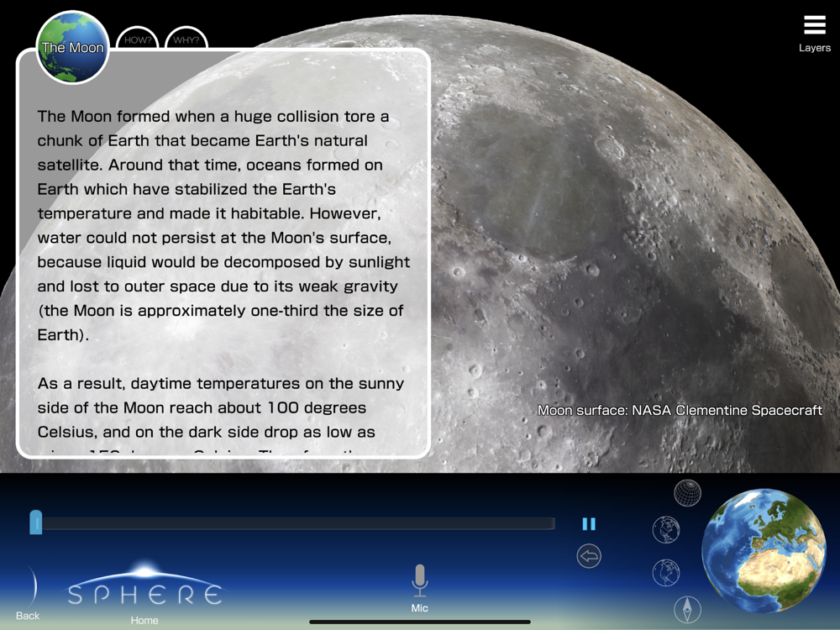Pause playback with the pause button

coord(589,523)
